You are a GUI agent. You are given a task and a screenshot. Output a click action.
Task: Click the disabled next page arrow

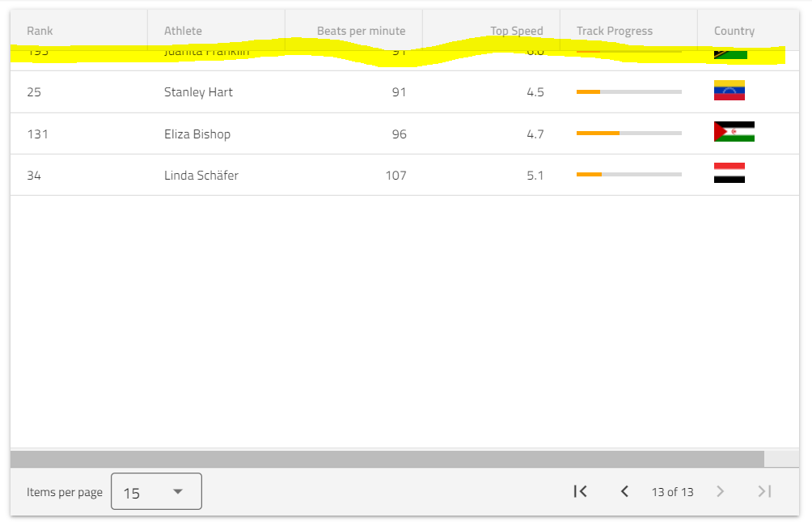(720, 491)
